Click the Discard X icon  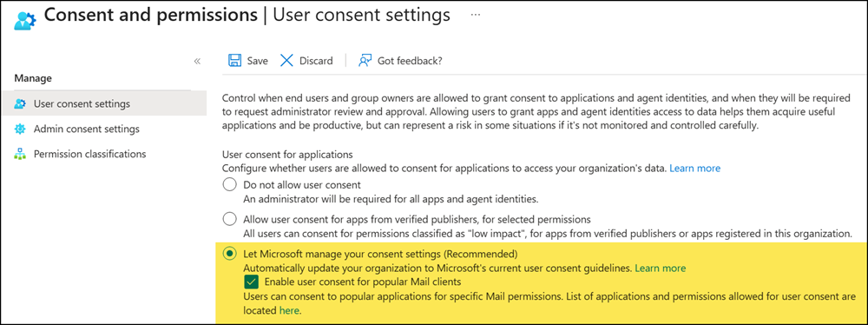tap(286, 61)
